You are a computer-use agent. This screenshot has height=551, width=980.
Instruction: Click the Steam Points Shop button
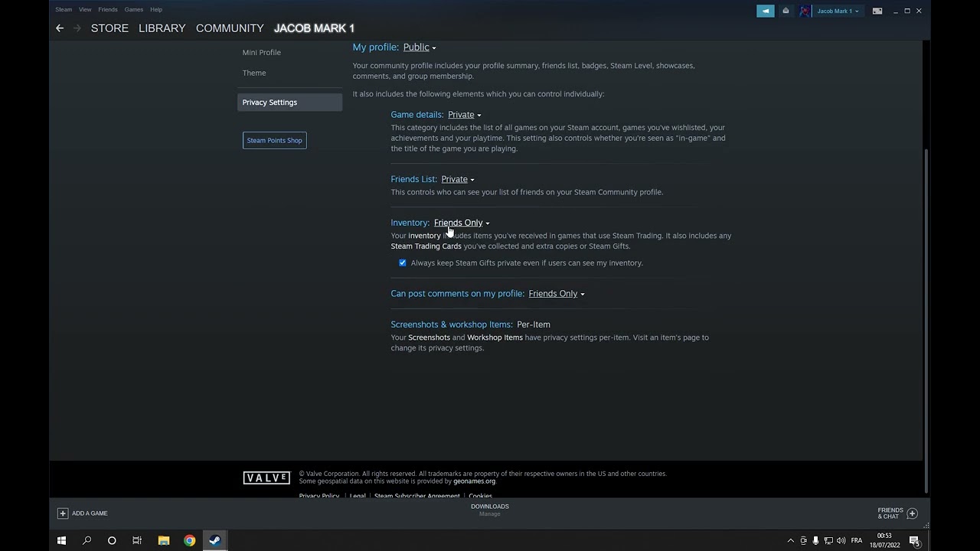[275, 140]
